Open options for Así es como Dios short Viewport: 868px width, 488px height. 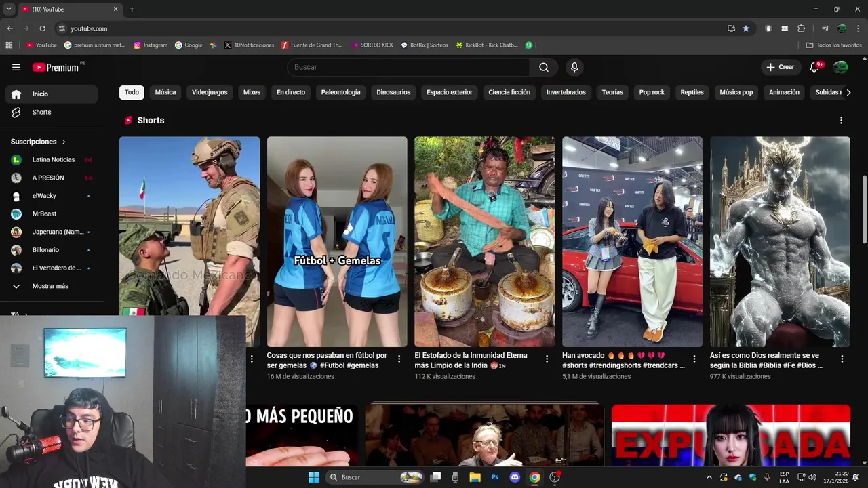[x=842, y=359]
